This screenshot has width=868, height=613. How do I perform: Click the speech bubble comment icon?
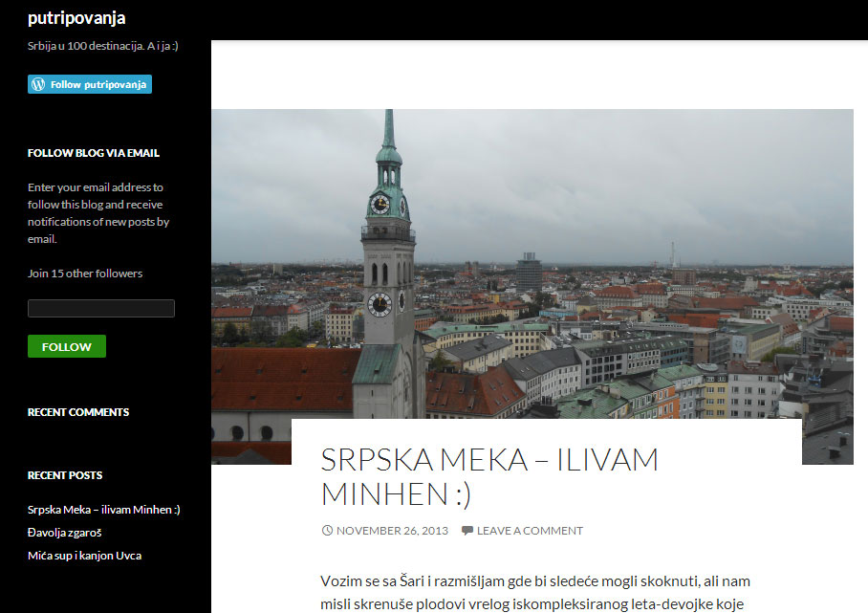tap(467, 531)
